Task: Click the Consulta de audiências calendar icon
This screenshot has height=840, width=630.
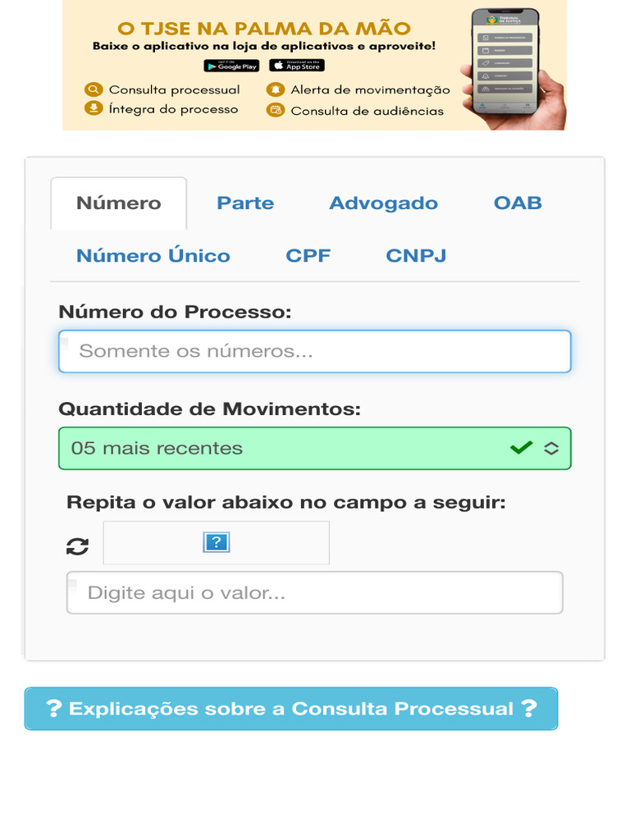Action: coord(276,110)
